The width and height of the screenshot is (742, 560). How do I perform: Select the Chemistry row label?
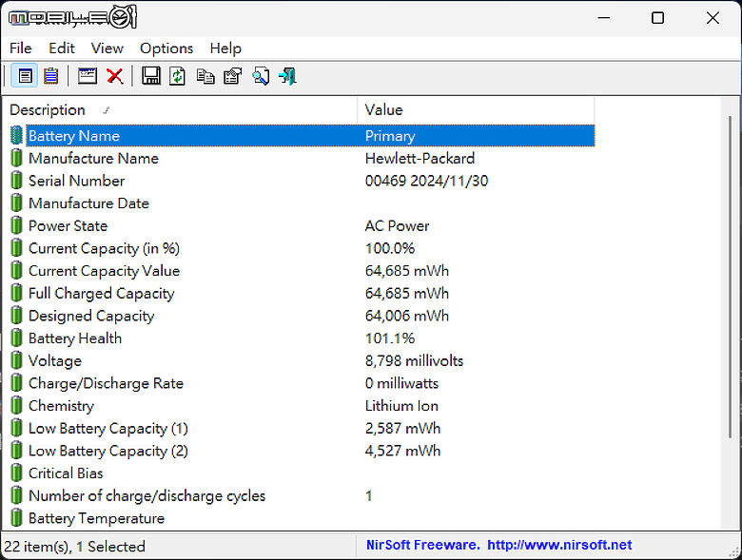(61, 406)
